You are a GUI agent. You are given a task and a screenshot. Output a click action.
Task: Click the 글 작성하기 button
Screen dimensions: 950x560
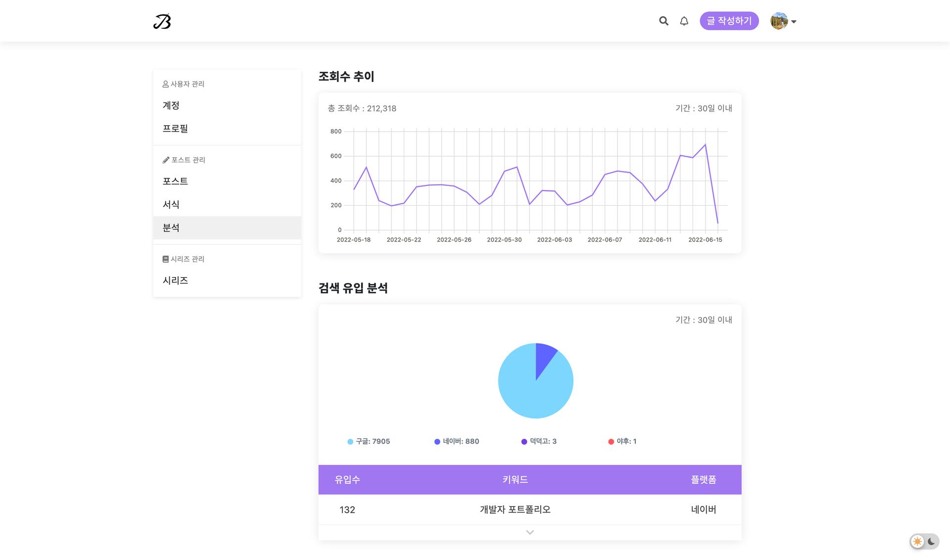point(729,21)
